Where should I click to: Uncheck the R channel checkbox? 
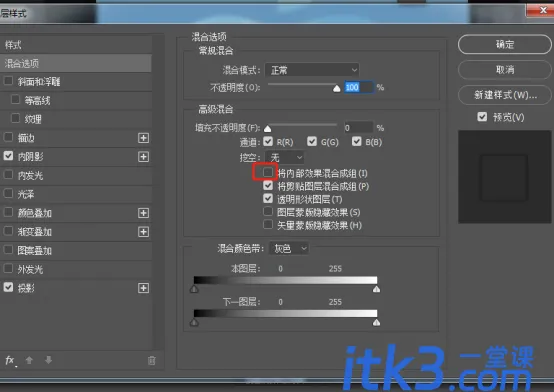coord(268,141)
